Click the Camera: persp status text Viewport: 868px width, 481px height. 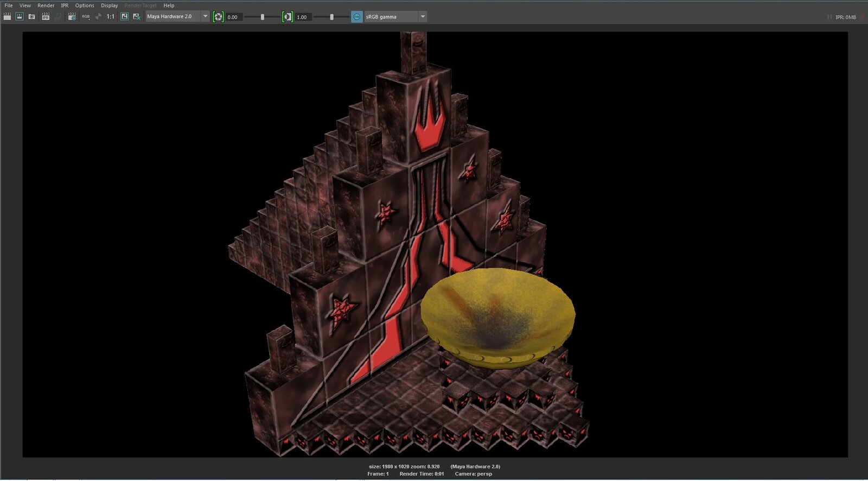(x=474, y=474)
